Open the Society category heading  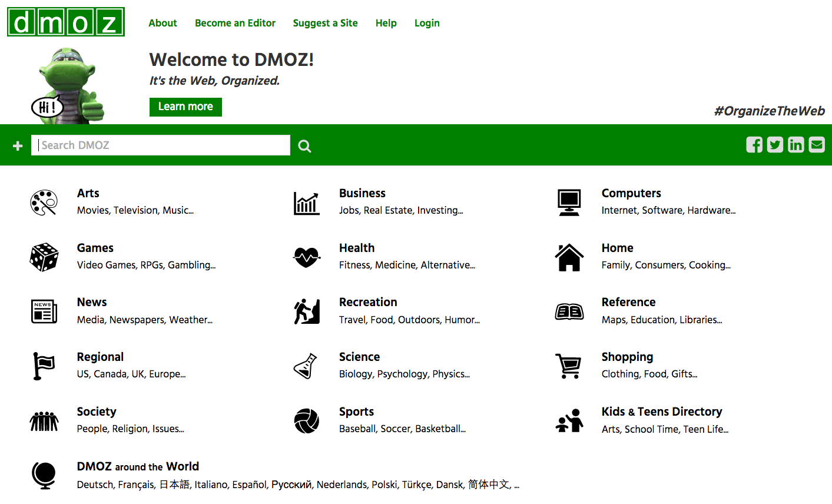pyautogui.click(x=97, y=412)
